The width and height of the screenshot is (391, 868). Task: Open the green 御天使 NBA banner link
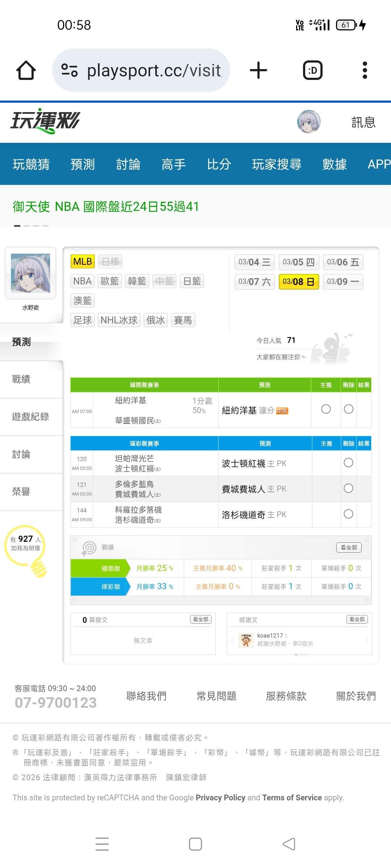pos(106,207)
